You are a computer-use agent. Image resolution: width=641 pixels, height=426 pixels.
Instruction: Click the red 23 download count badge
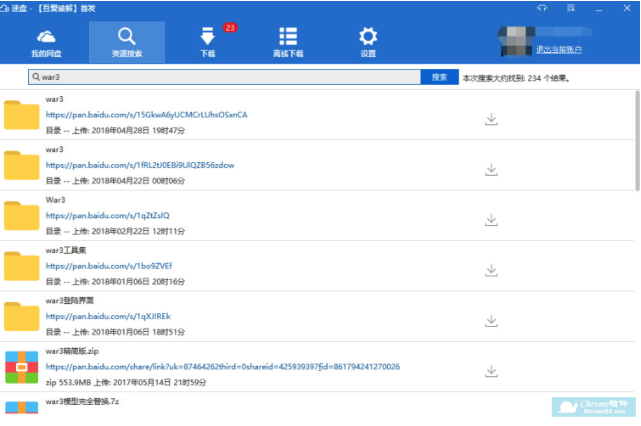click(230, 28)
